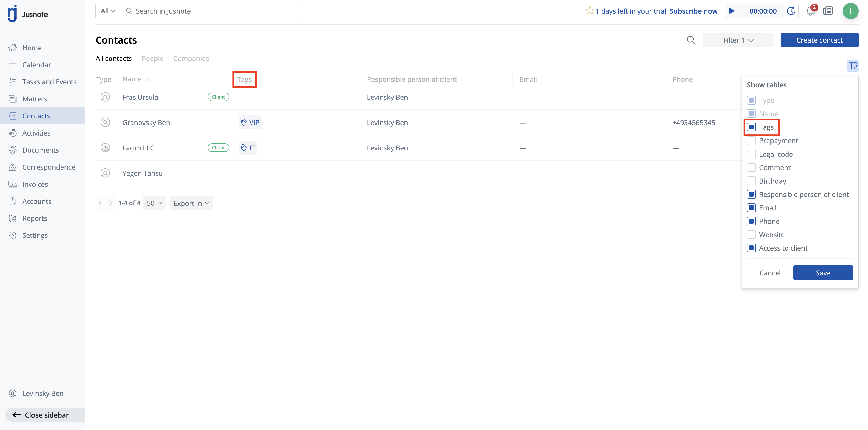Viewport: 868px width, 430px height.
Task: Enable the Prepayment column checkbox
Action: point(751,140)
